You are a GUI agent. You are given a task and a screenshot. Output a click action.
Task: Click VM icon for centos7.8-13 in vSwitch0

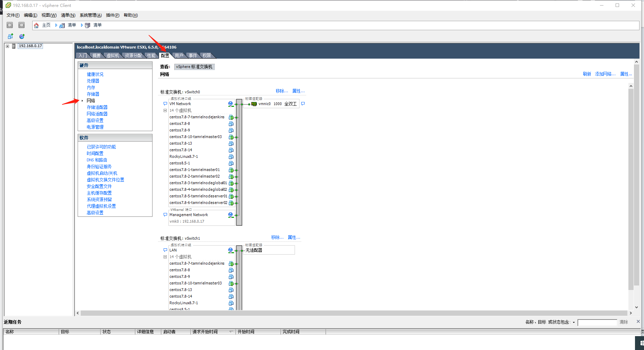click(231, 144)
